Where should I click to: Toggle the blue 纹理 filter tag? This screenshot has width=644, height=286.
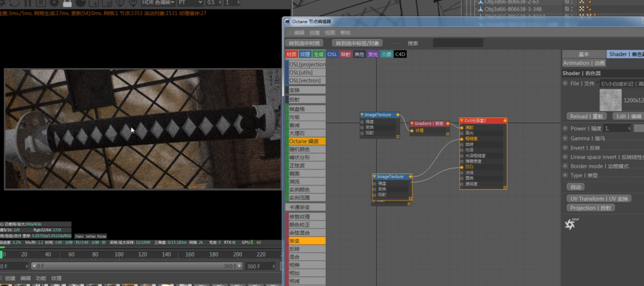click(305, 54)
